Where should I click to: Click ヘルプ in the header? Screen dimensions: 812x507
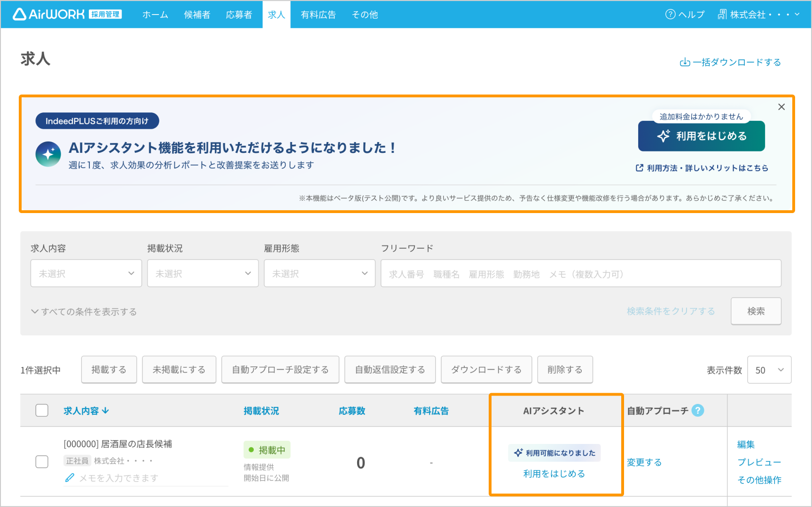685,15
